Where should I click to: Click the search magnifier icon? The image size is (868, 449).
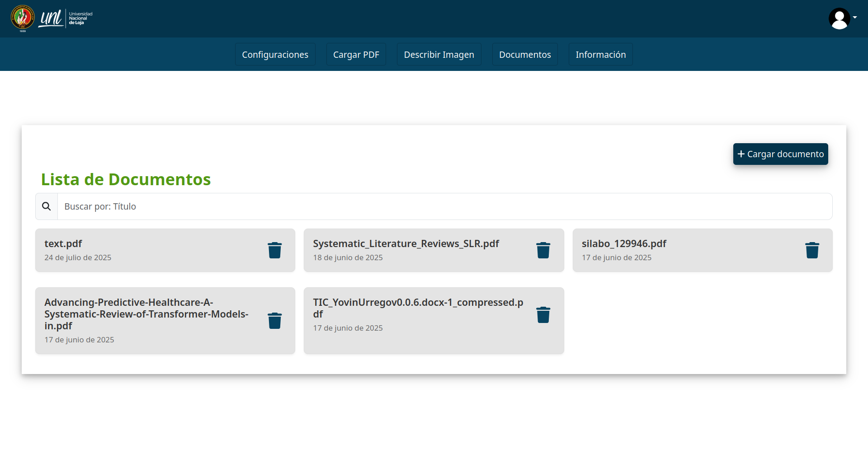pyautogui.click(x=47, y=206)
